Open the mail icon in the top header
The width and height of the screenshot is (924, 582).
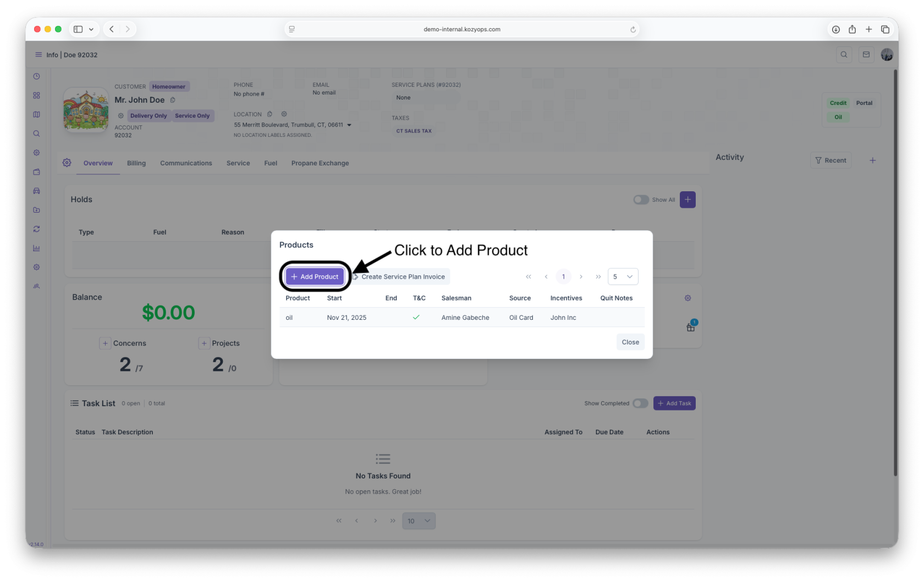pyautogui.click(x=866, y=54)
